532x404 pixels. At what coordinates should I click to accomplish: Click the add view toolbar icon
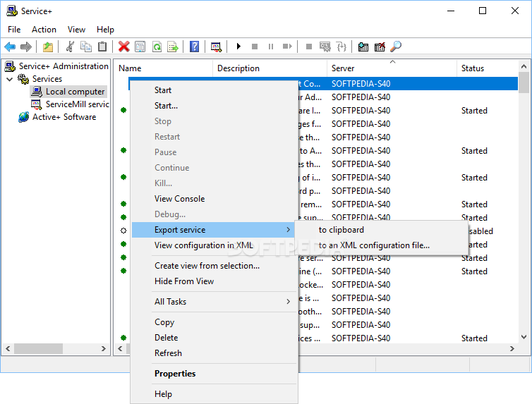tap(363, 47)
